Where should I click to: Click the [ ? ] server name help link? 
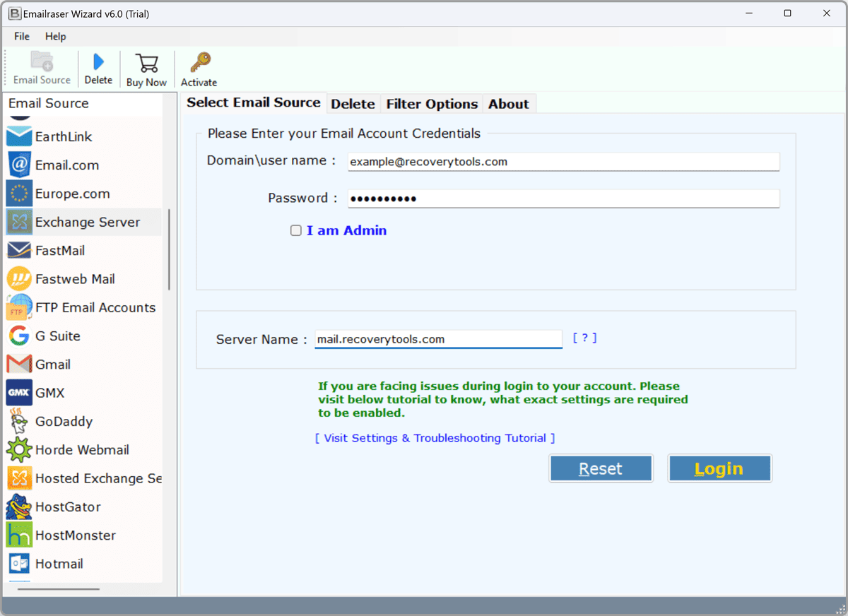pos(584,338)
